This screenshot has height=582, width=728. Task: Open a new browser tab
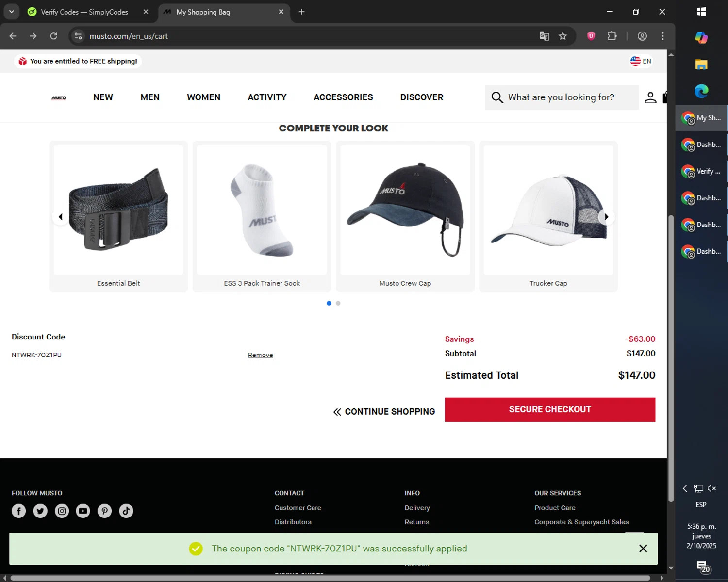pos(301,12)
